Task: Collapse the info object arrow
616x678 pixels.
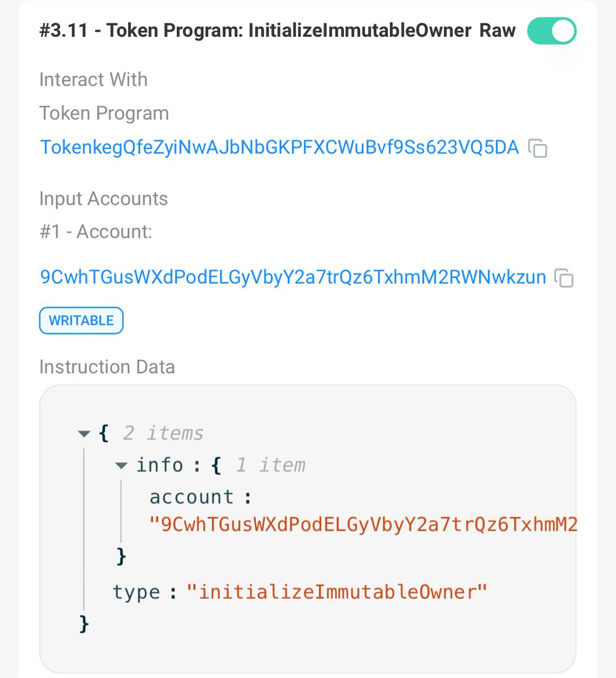Action: click(x=121, y=466)
